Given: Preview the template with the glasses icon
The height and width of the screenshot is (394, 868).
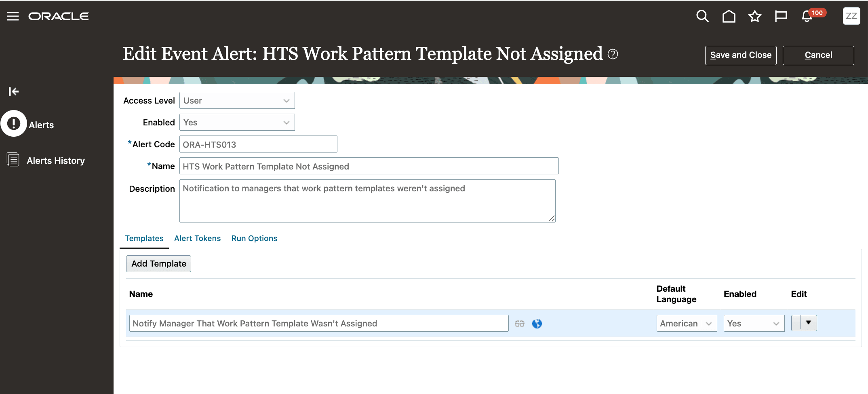Looking at the screenshot, I should click(x=520, y=323).
